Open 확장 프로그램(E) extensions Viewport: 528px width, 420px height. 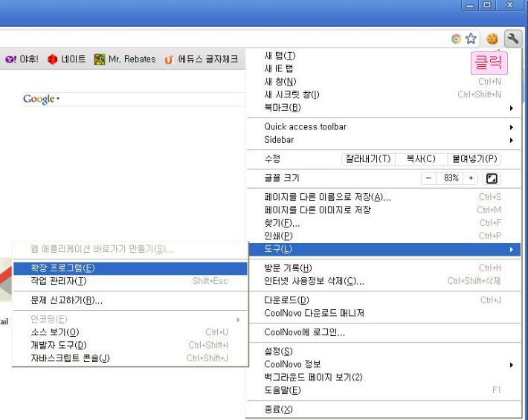coord(130,268)
